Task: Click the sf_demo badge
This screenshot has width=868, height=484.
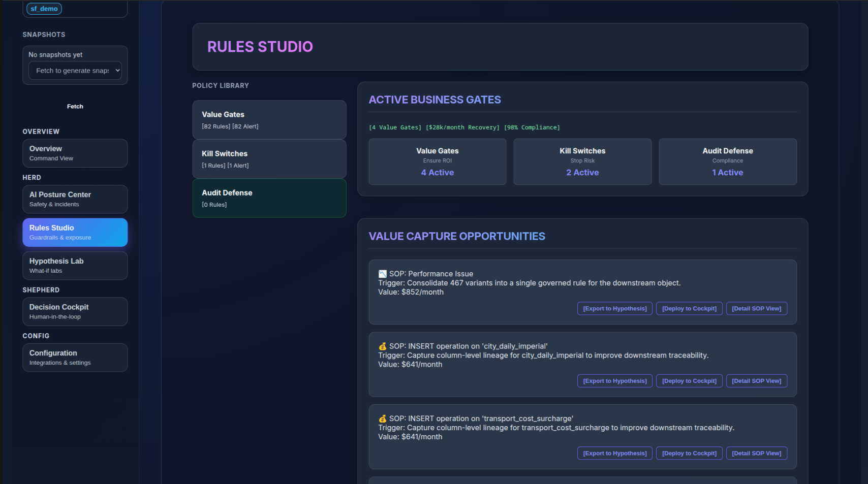Action: [44, 9]
